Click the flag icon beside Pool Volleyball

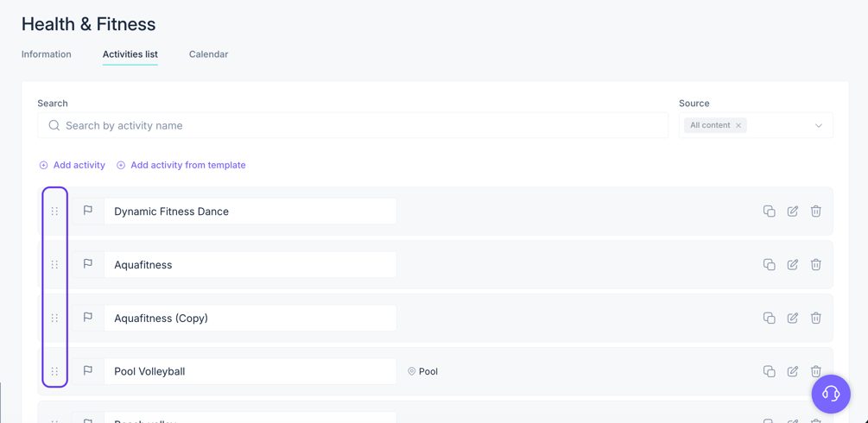[87, 371]
